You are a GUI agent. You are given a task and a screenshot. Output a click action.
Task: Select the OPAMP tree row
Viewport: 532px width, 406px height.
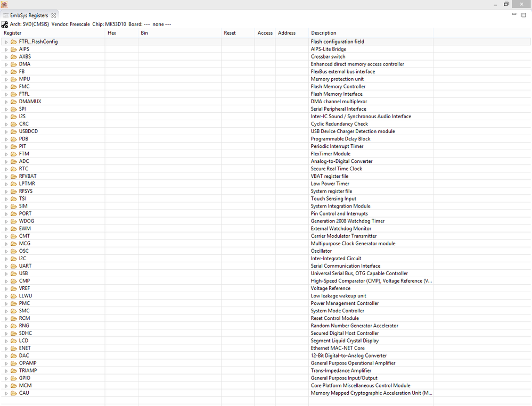pos(266,363)
